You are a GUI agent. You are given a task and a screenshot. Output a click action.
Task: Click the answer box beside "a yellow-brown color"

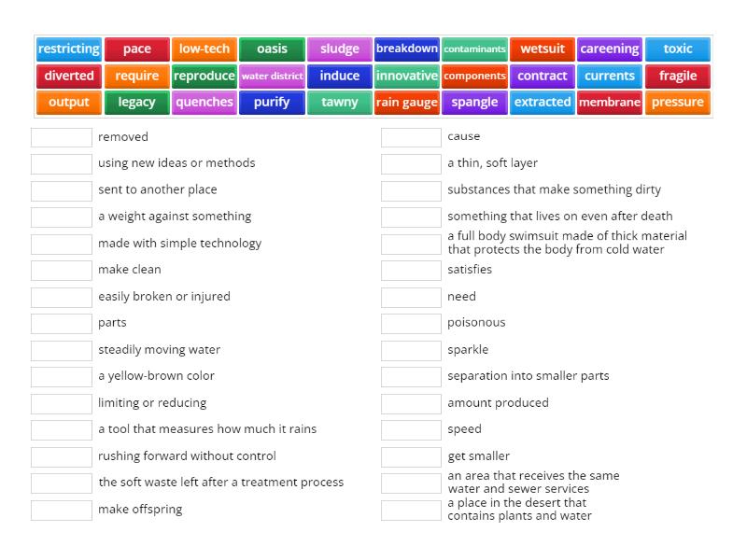click(x=60, y=376)
